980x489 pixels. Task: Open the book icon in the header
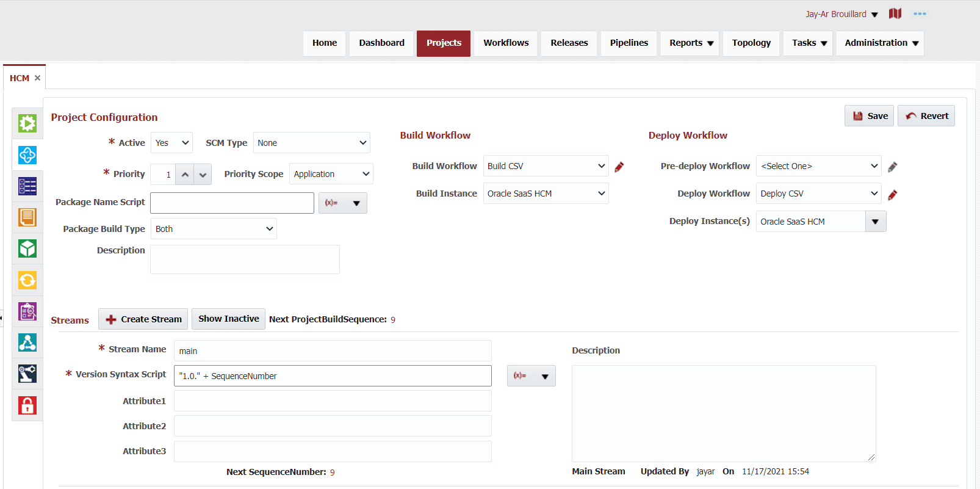tap(895, 13)
